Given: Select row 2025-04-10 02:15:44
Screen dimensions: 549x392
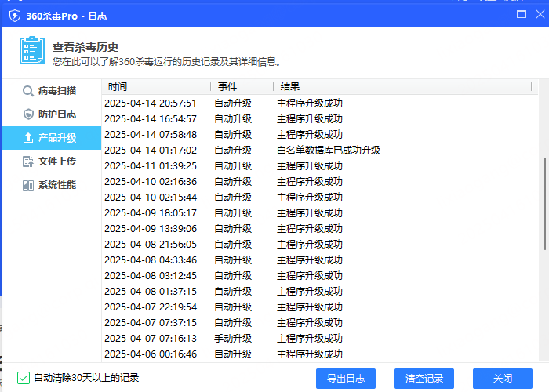Looking at the screenshot, I should 320,198.
